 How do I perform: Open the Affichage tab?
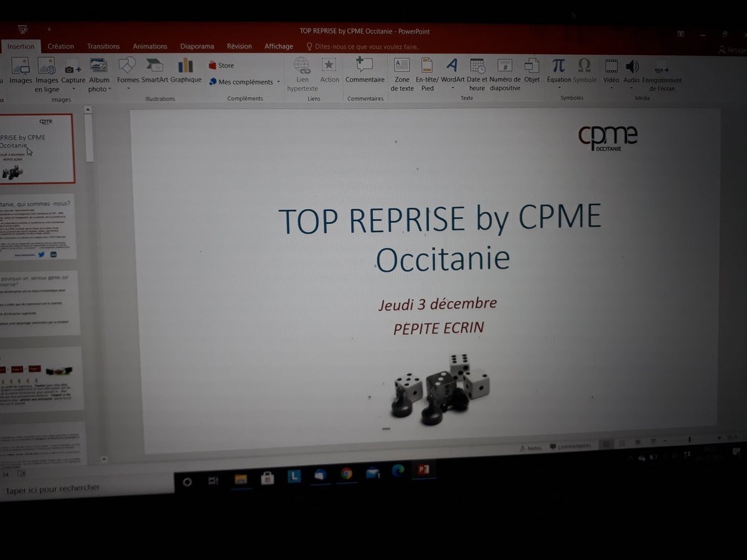(278, 46)
